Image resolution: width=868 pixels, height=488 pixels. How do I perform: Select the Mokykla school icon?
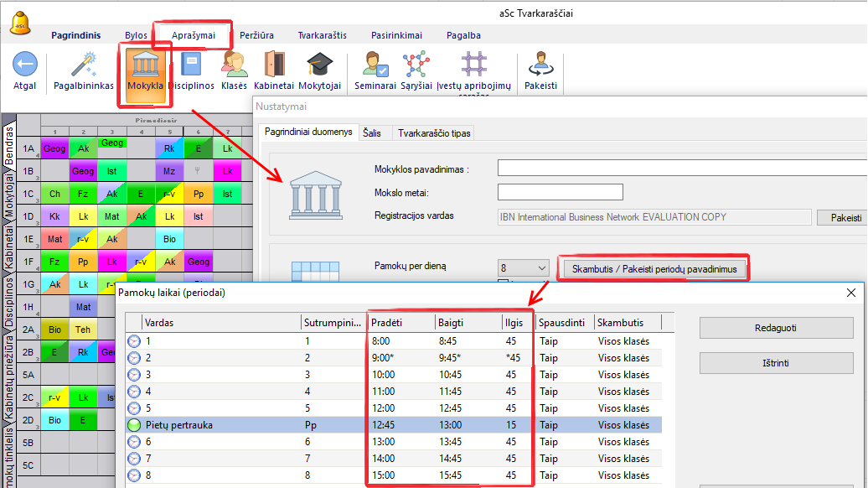[x=145, y=66]
